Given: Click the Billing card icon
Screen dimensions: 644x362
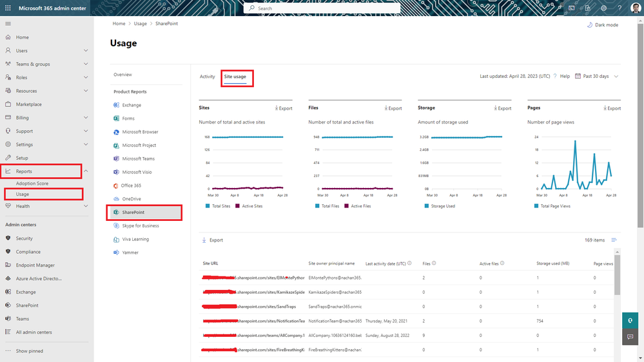Looking at the screenshot, I should point(8,117).
